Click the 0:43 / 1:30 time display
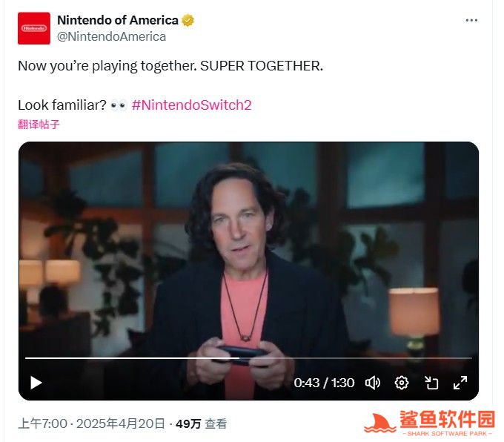This screenshot has width=504, height=442. pyautogui.click(x=324, y=383)
